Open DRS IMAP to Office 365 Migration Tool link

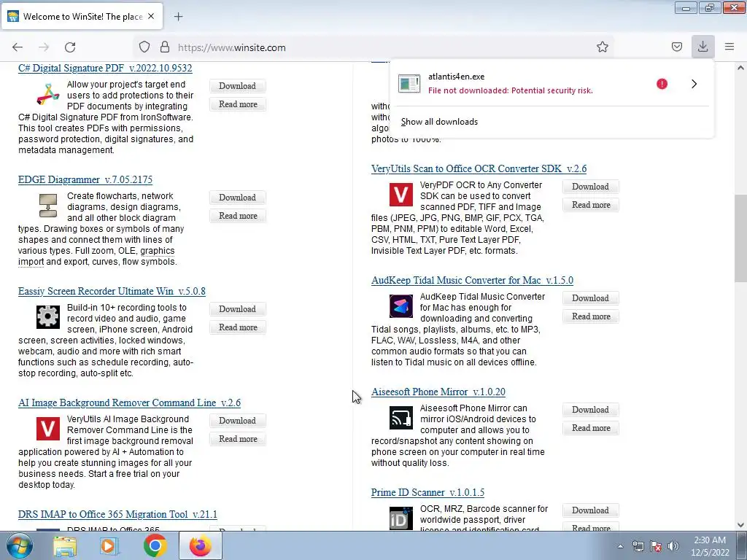[117, 514]
